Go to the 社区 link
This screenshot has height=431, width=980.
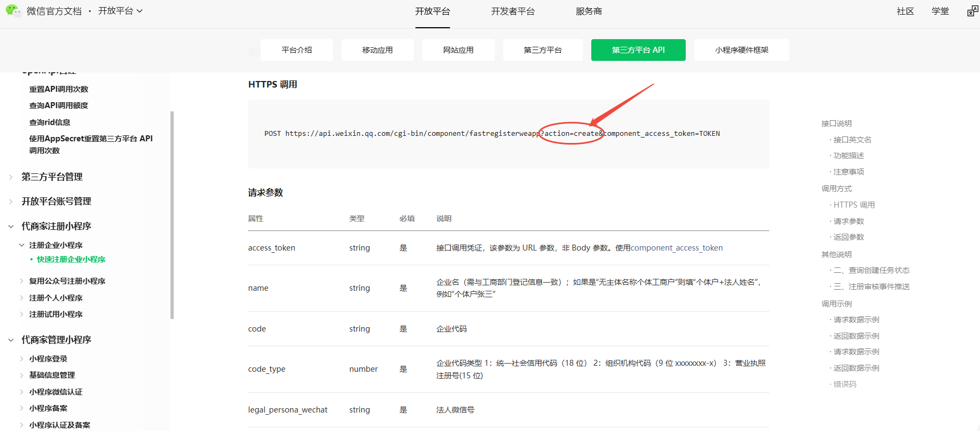click(905, 11)
